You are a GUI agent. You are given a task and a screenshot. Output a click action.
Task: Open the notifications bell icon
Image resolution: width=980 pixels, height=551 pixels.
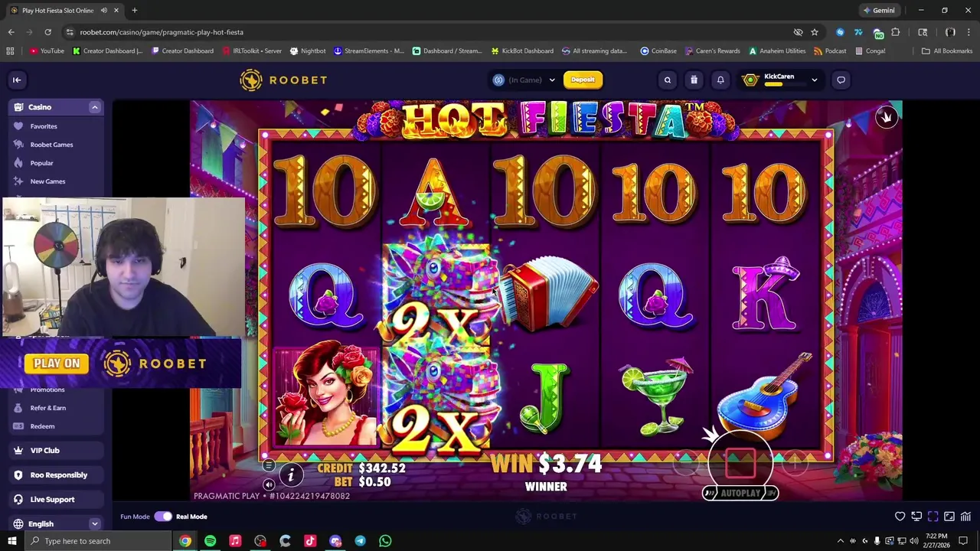click(720, 80)
